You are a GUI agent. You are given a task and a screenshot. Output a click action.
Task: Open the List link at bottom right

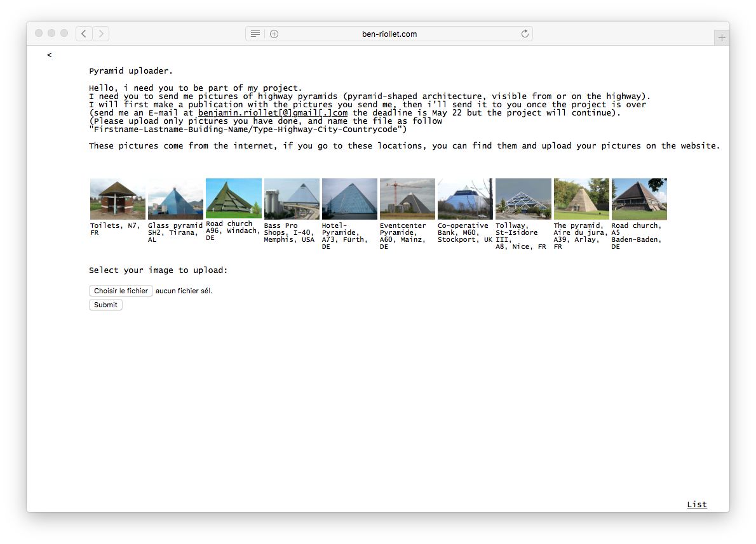tap(696, 505)
